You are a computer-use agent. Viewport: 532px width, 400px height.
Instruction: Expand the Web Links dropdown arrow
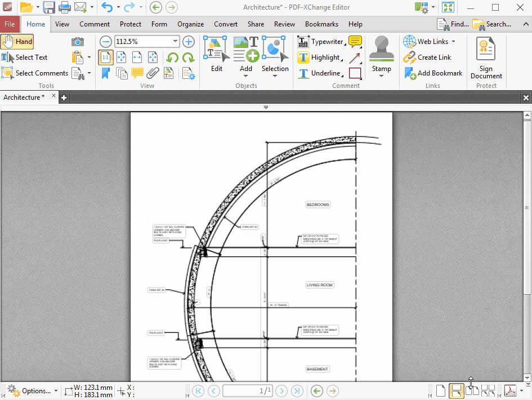click(453, 42)
